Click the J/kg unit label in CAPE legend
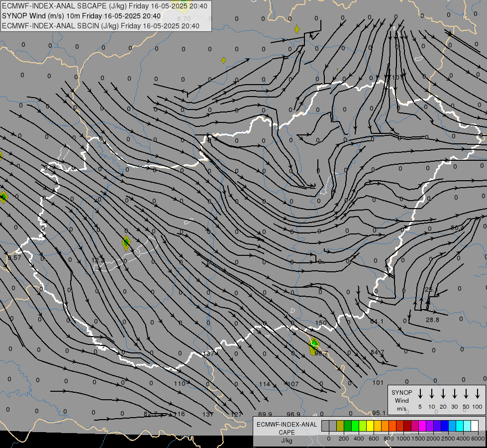487x448 pixels. click(x=287, y=441)
